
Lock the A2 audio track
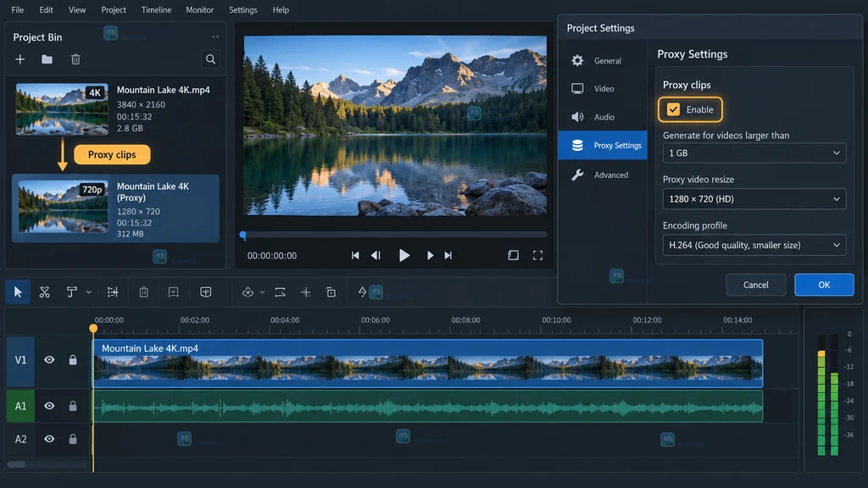[73, 439]
